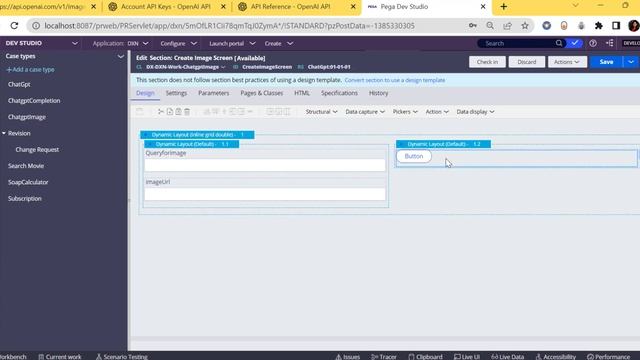Click the browser zoom magnifier icon
Screen dimensions: 640x360
(490, 26)
